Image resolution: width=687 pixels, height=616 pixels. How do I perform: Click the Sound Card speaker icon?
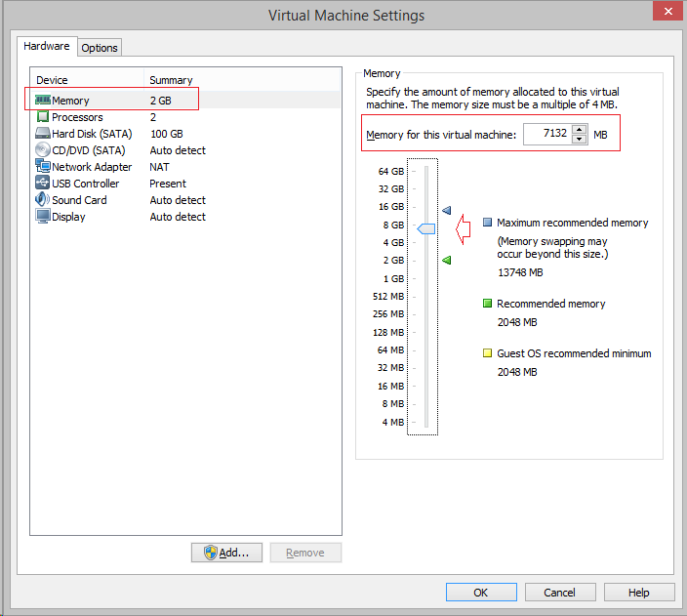tap(43, 199)
